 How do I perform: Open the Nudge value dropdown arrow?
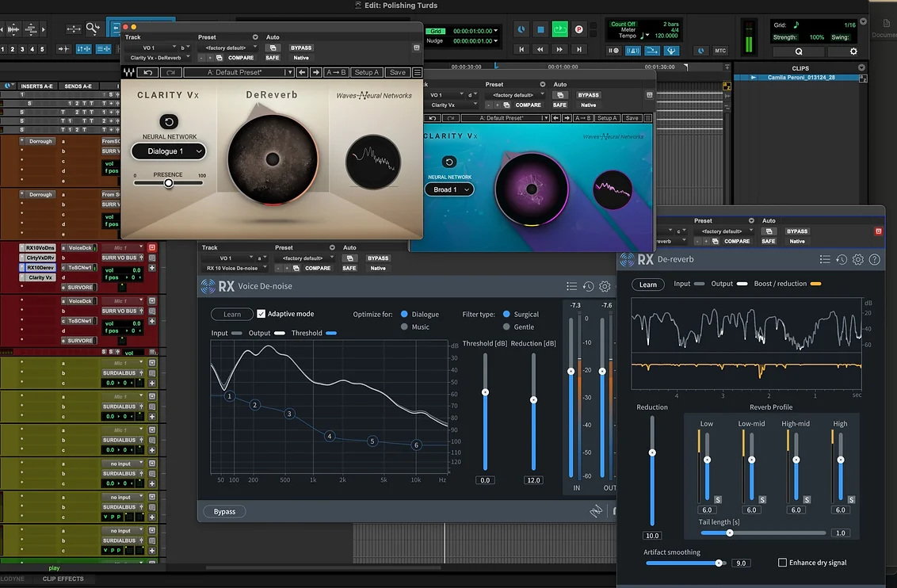pyautogui.click(x=496, y=40)
